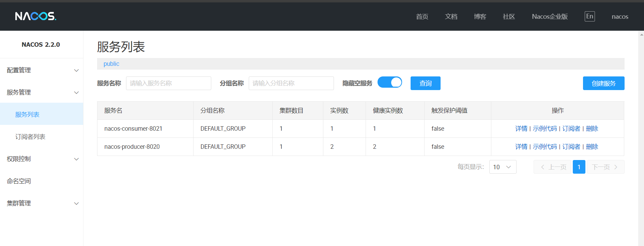Open 详情 for nacos-producer-8020
This screenshot has width=644, height=246.
point(521,147)
